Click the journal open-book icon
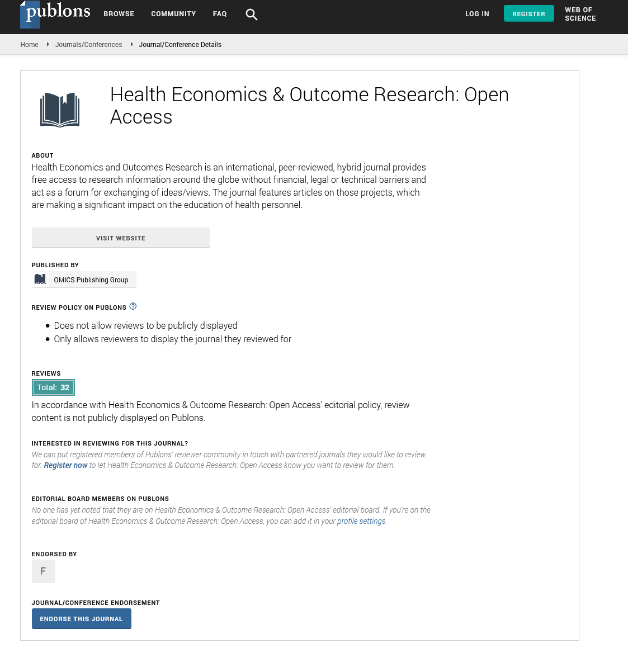The width and height of the screenshot is (628, 672). pyautogui.click(x=60, y=110)
